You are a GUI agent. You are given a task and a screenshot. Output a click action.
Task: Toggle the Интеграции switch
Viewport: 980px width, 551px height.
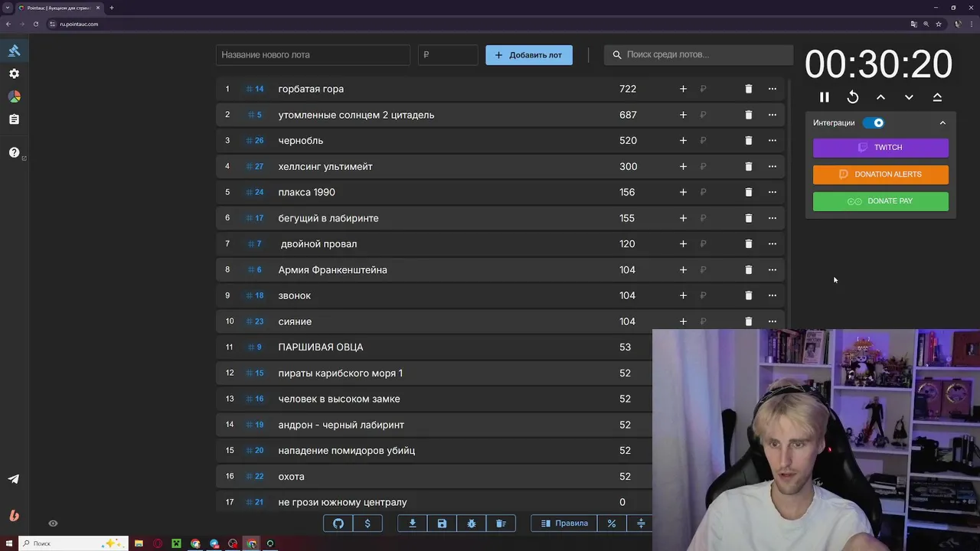click(x=874, y=122)
